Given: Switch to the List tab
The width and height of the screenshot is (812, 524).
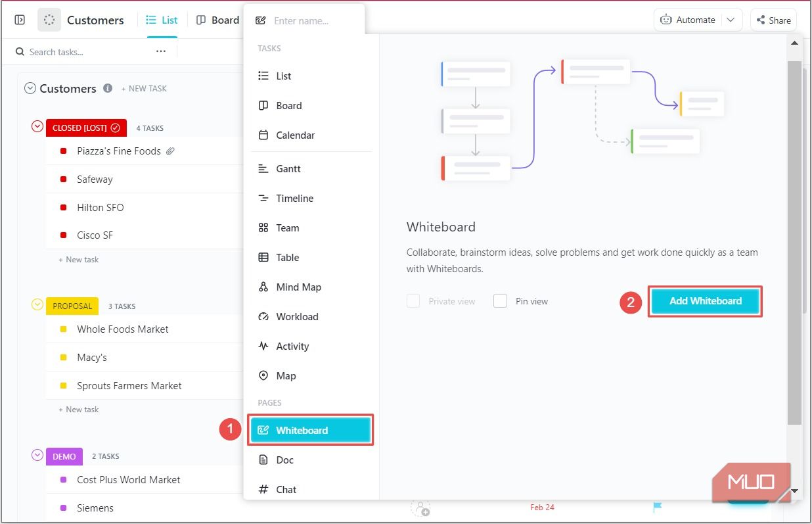Looking at the screenshot, I should click(162, 20).
